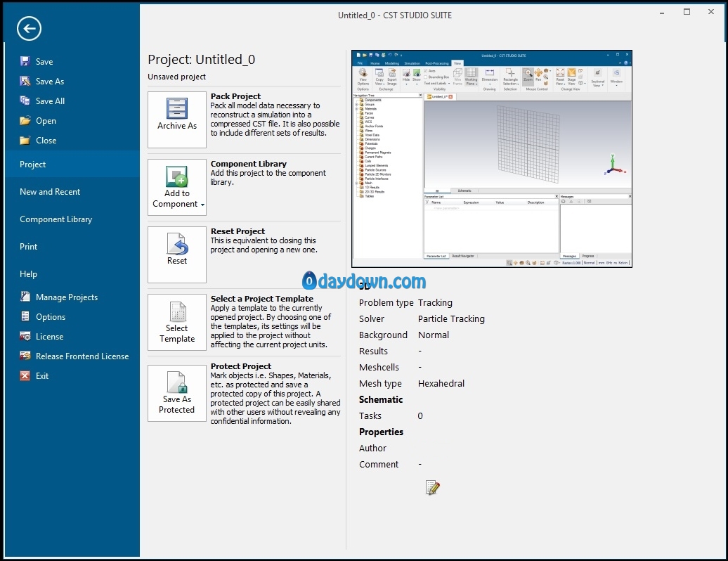Open the Project menu section

72,164
